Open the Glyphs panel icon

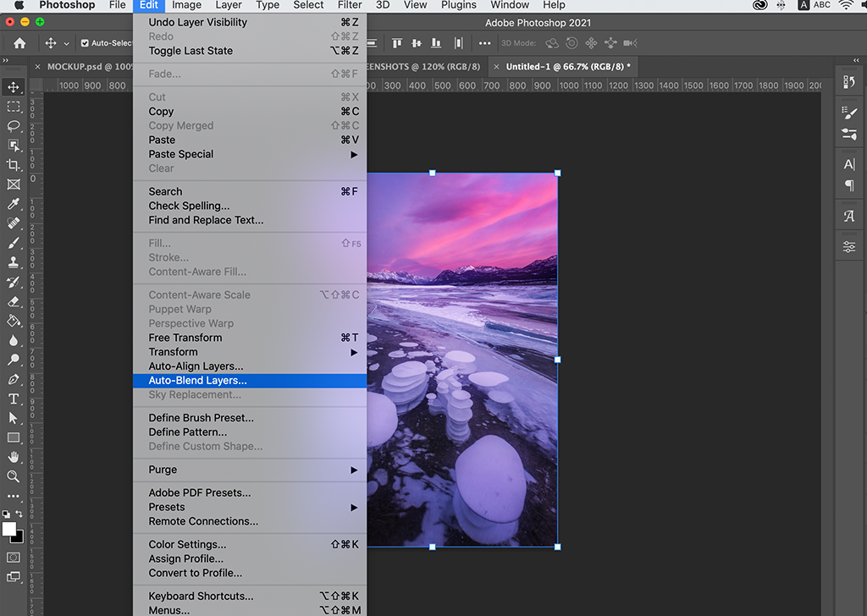point(849,216)
